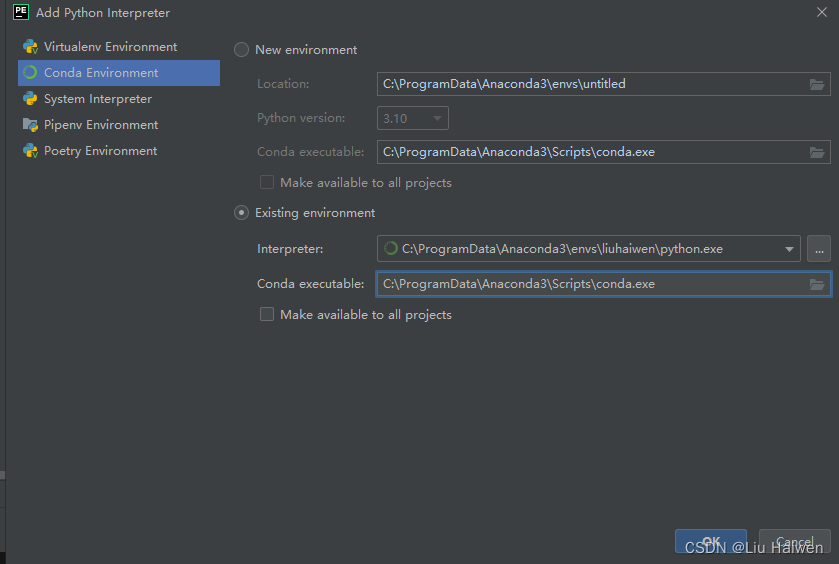Viewport: 839px width, 564px height.
Task: Browse folder for the existing environment Conda executable
Action: (x=817, y=284)
